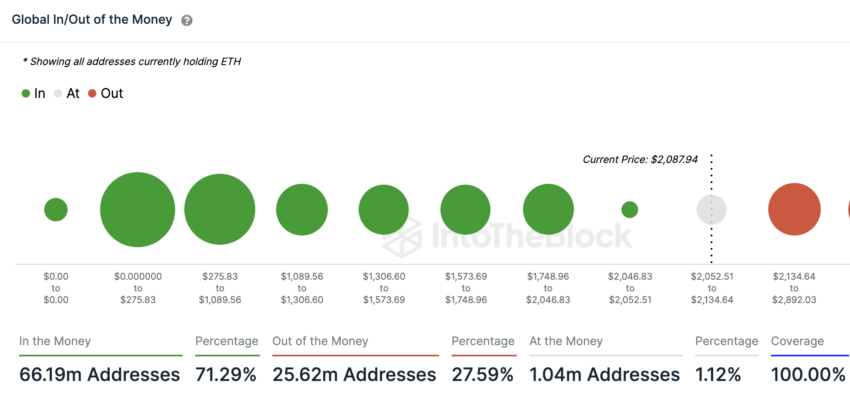850x406 pixels.
Task: Select the bubble for $0.000000 to $275.83
Action: (x=138, y=210)
